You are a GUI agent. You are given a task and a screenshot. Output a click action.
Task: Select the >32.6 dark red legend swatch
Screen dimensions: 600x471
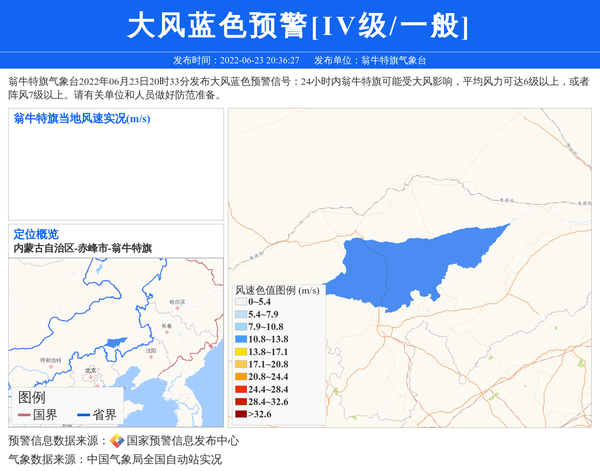[x=240, y=414]
